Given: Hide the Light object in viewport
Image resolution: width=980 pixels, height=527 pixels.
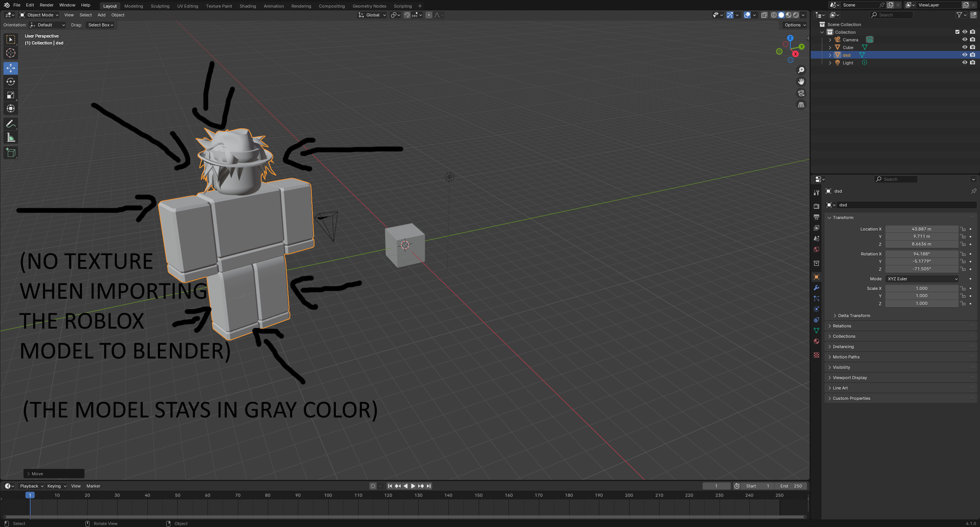Looking at the screenshot, I should tap(965, 62).
